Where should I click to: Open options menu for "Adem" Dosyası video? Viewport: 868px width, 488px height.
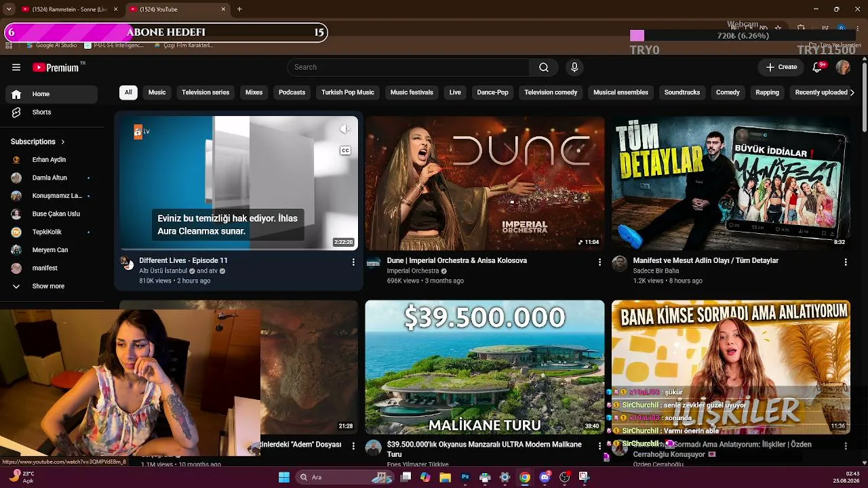[x=353, y=445]
